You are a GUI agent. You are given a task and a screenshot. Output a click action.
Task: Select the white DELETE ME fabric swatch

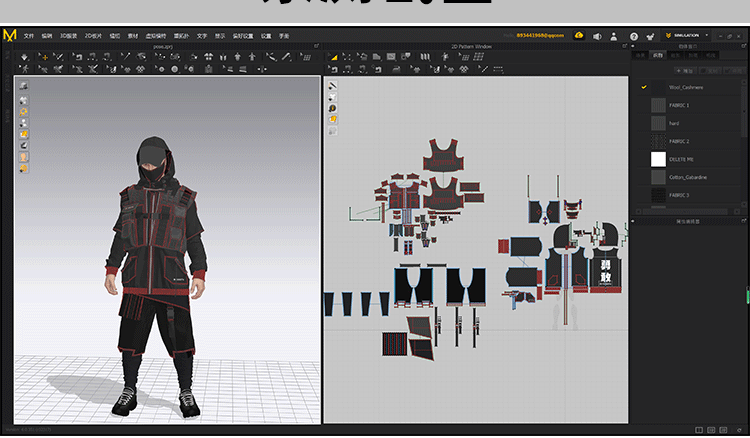click(658, 159)
